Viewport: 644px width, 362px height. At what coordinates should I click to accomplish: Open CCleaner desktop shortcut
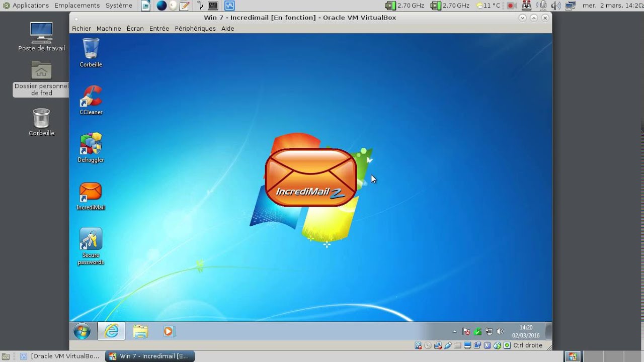tap(91, 101)
